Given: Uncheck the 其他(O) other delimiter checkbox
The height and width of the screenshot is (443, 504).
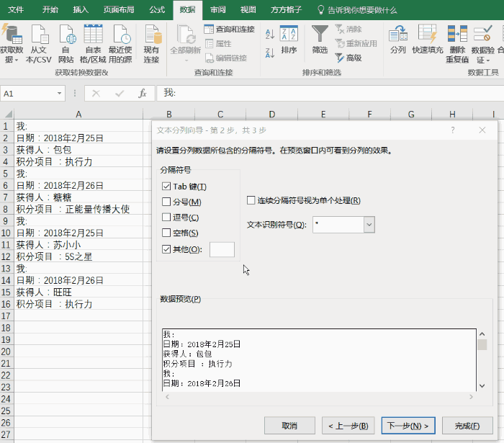Looking at the screenshot, I should pyautogui.click(x=166, y=249).
